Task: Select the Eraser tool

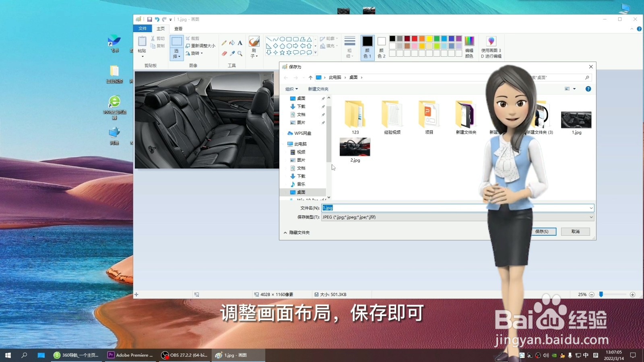Action: pyautogui.click(x=224, y=53)
